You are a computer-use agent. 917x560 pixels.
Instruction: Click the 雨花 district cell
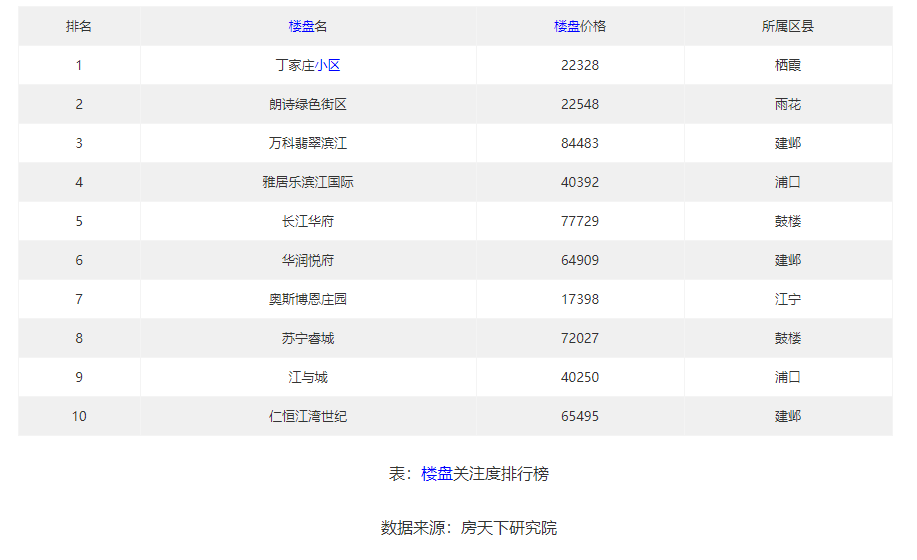click(788, 105)
